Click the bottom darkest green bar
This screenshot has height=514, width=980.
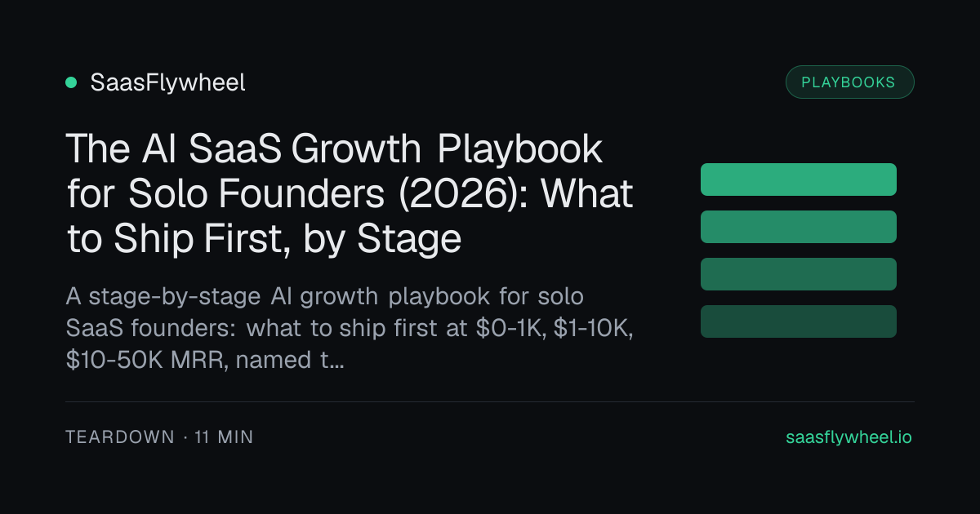point(799,321)
